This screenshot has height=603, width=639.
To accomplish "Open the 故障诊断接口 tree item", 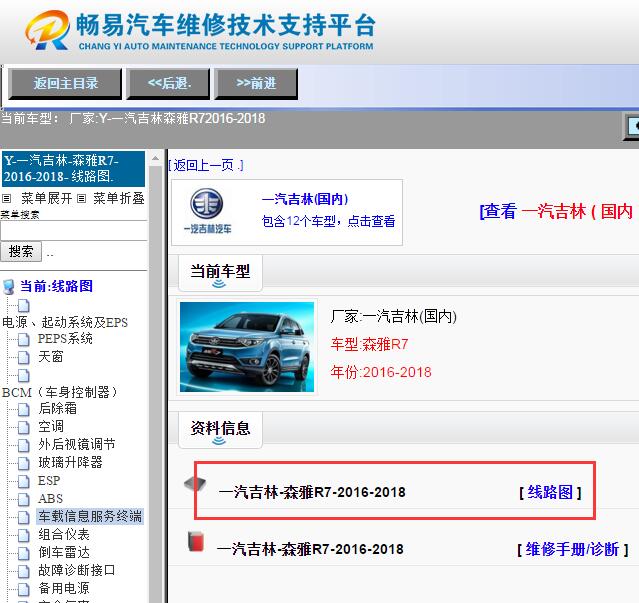I will click(77, 570).
